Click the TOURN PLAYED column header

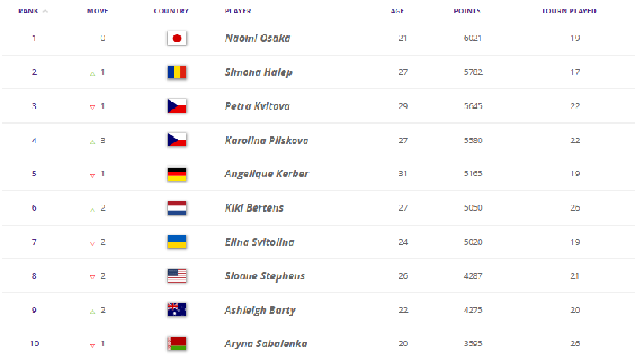(x=569, y=11)
